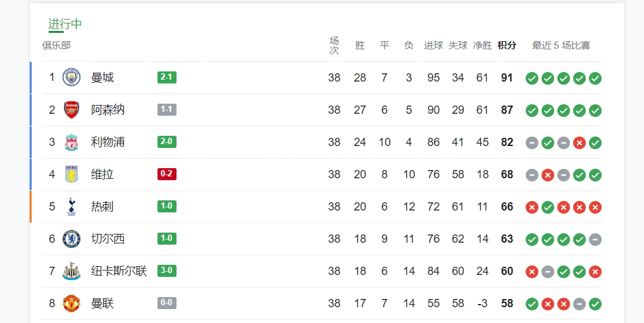Image resolution: width=644 pixels, height=323 pixels.
Task: Click 曼城's 2-1 live score badge
Action: [167, 78]
